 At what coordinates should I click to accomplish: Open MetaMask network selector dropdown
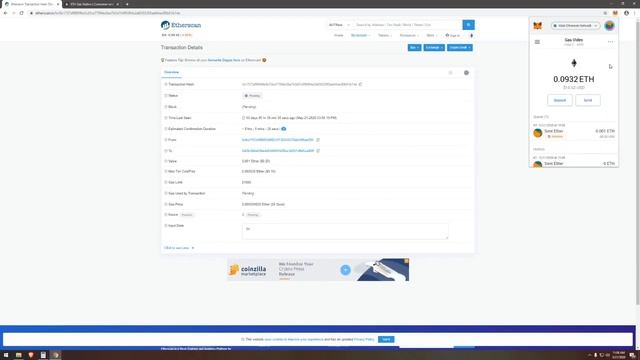(x=576, y=26)
